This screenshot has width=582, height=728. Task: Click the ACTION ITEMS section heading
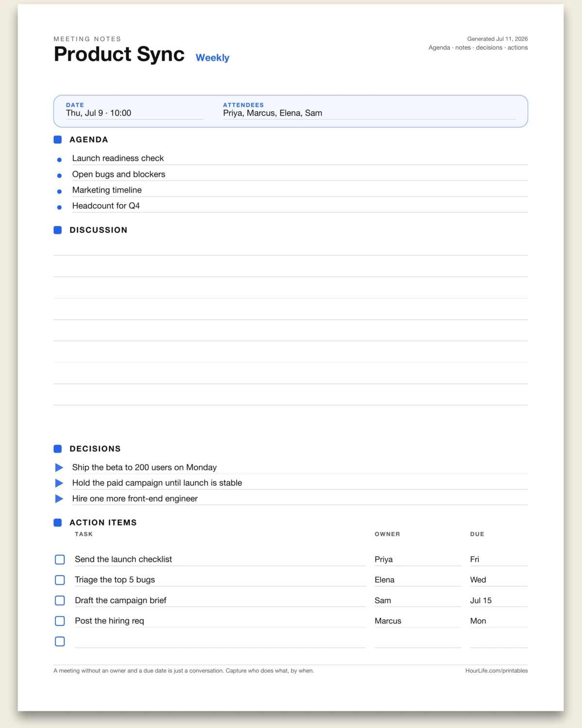tap(103, 523)
